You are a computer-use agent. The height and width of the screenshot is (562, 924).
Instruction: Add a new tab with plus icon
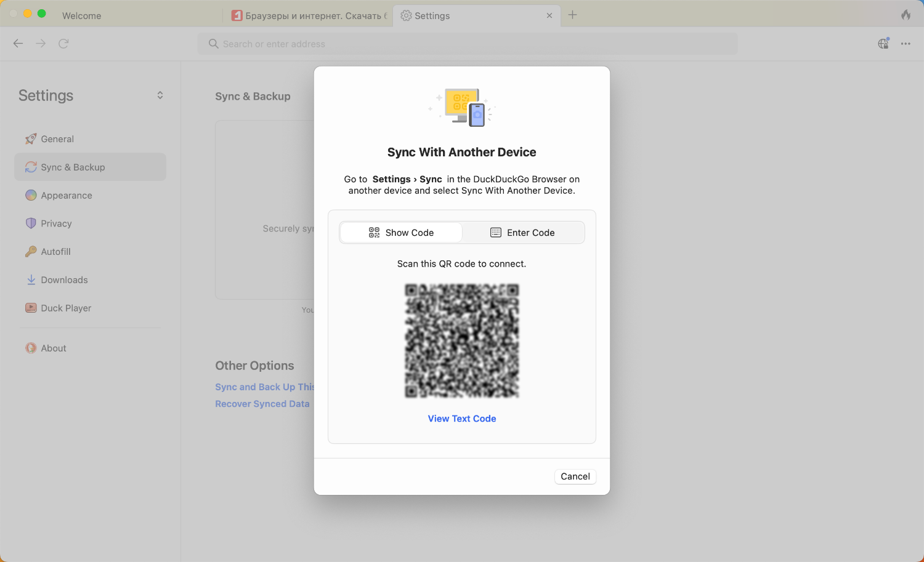[572, 15]
